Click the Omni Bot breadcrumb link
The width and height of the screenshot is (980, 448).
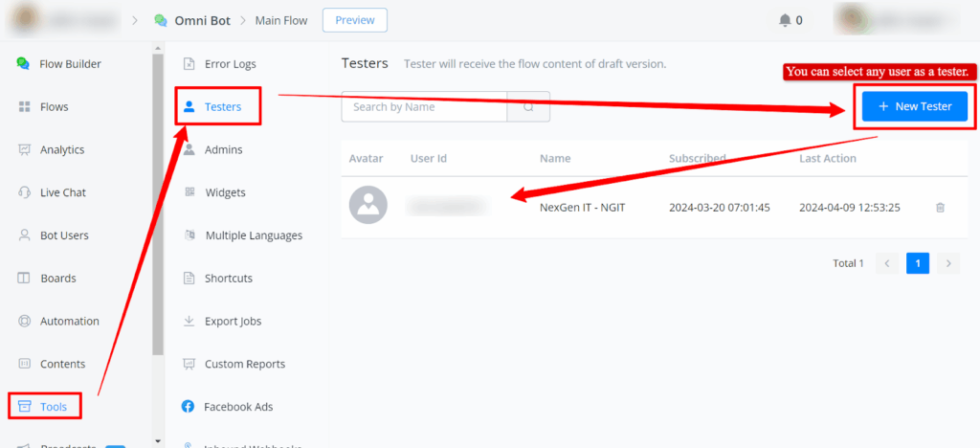(202, 20)
